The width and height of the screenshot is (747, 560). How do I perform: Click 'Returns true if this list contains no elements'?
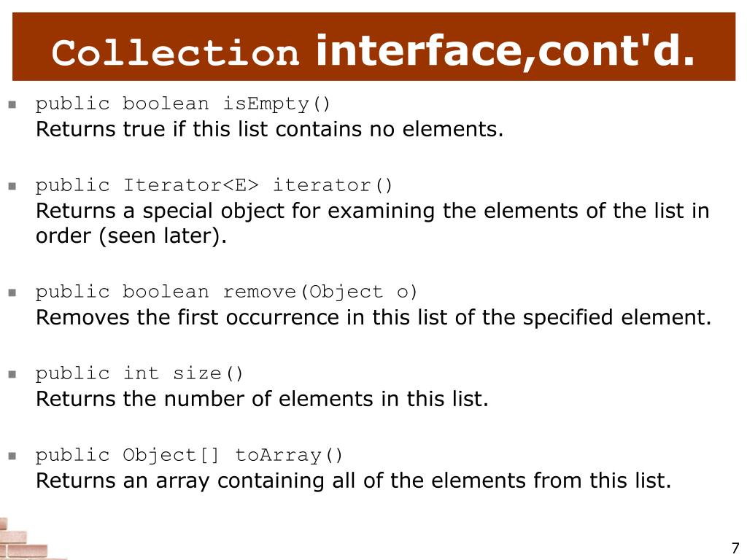(270, 129)
